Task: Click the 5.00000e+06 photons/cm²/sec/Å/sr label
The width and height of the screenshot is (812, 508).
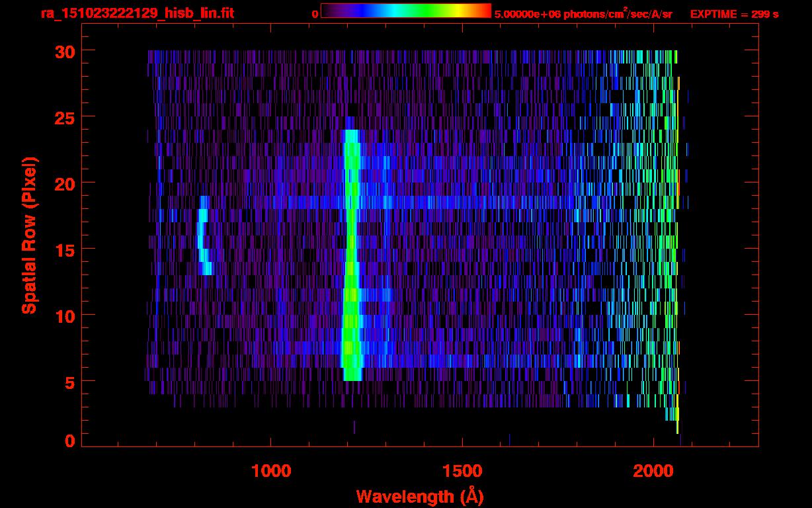Action: [583, 13]
